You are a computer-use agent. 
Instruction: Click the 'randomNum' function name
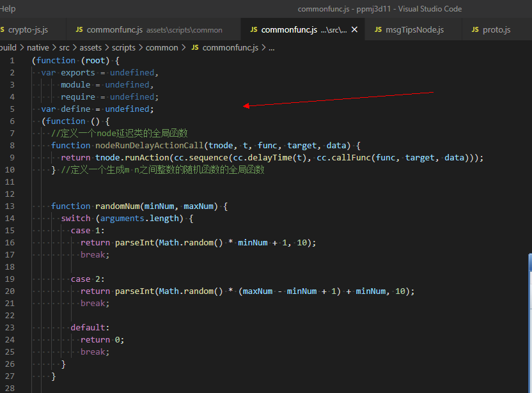pos(118,206)
